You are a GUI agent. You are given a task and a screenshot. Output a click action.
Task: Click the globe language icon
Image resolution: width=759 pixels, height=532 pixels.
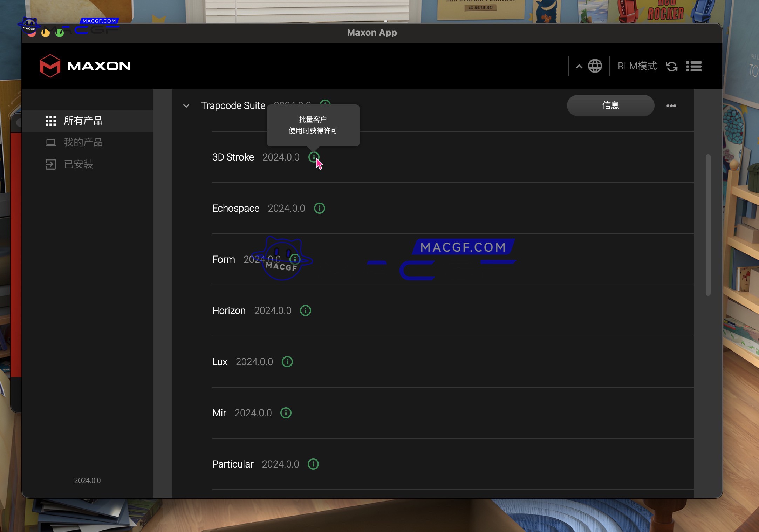tap(595, 66)
